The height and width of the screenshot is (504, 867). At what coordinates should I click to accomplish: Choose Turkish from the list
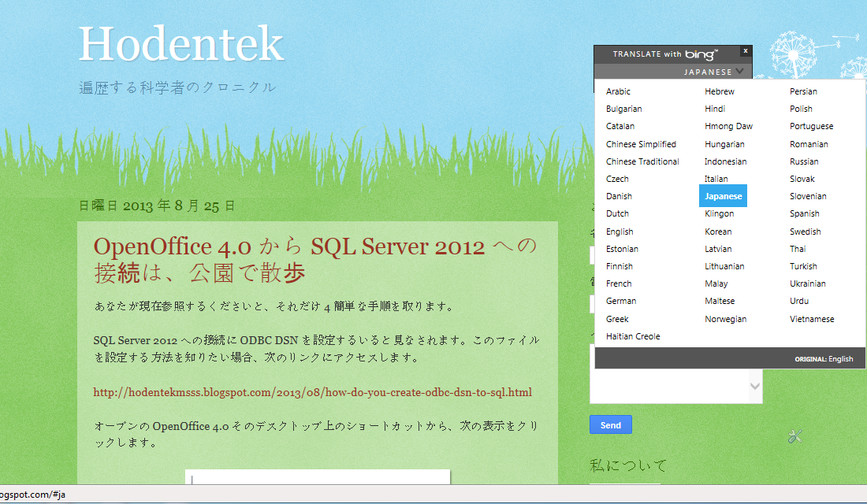pyautogui.click(x=803, y=266)
